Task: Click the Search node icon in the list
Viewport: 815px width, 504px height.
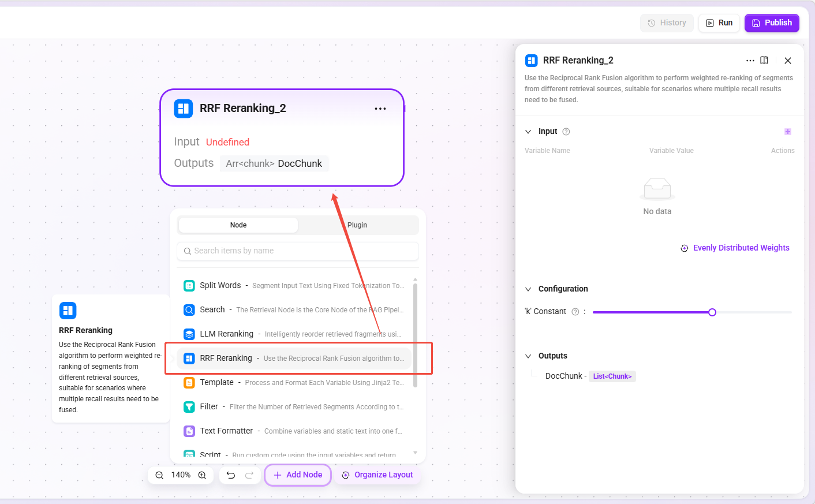Action: [x=189, y=310]
